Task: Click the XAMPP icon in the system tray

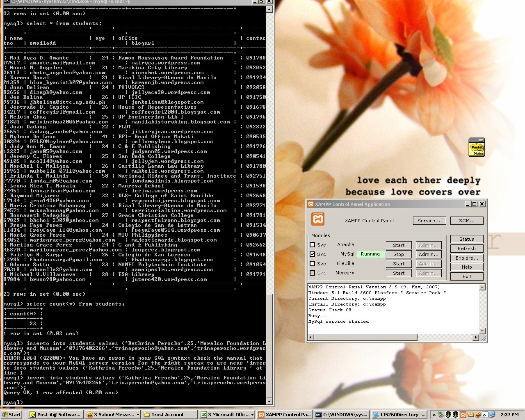Action: (463, 415)
